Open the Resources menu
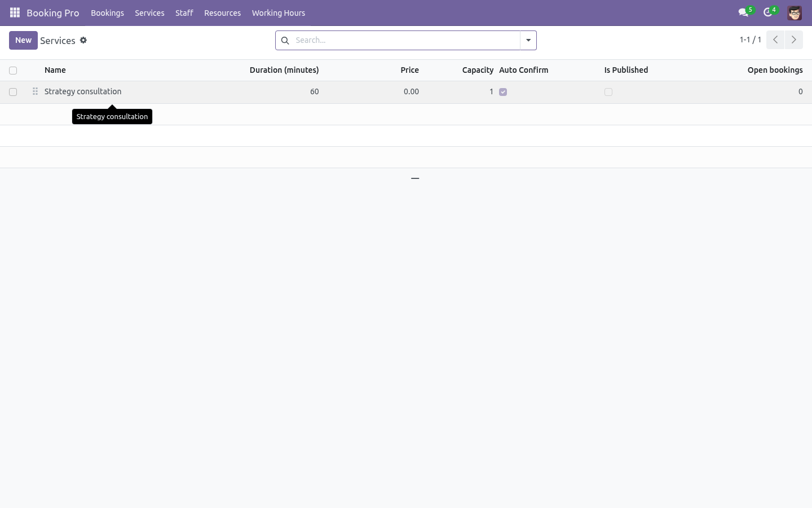Image resolution: width=812 pixels, height=508 pixels. (222, 13)
